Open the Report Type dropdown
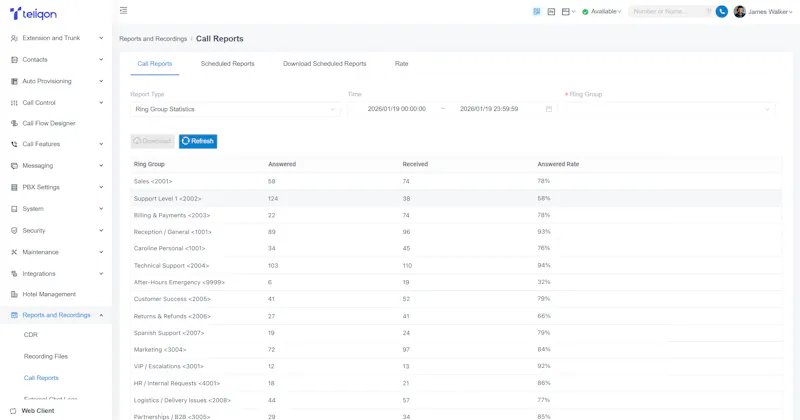Screen dimensions: 800x420 235,109
